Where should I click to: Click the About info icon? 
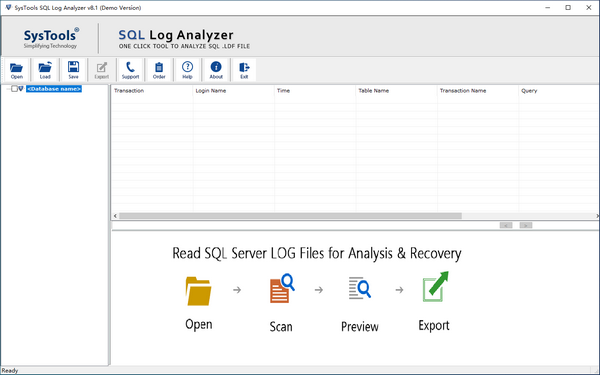(x=216, y=70)
